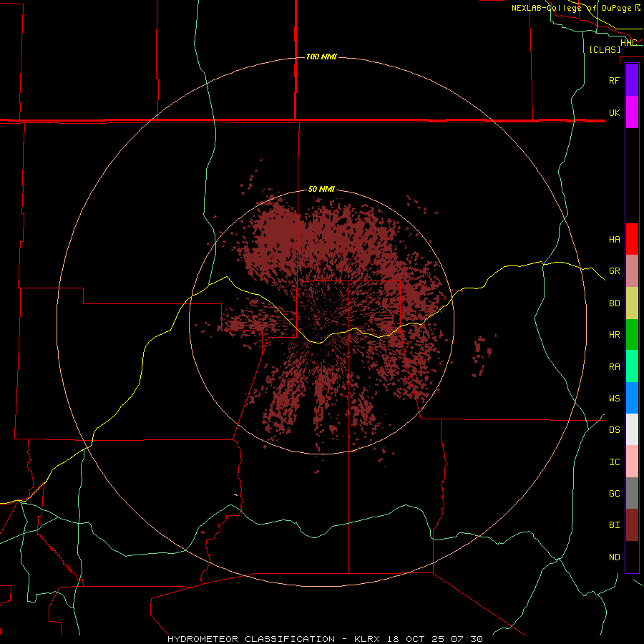644x644 pixels.
Task: Click the GC legend label text
Action: (x=614, y=494)
